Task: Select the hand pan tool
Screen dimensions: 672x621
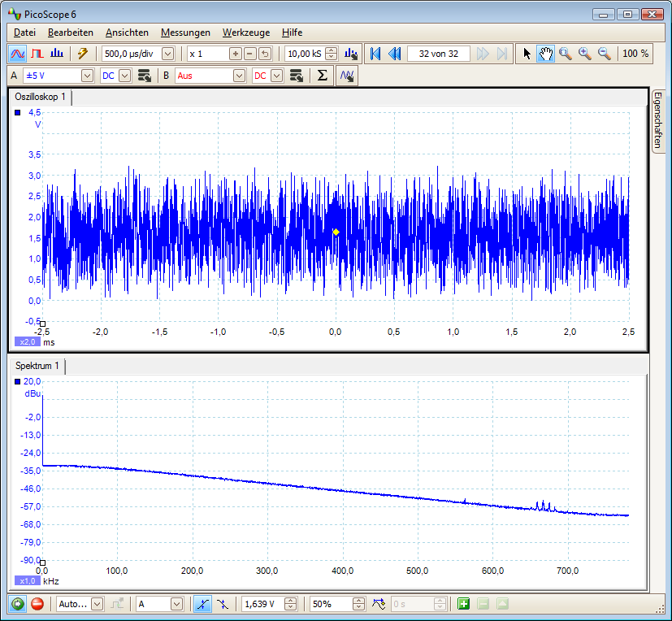Action: click(x=546, y=54)
